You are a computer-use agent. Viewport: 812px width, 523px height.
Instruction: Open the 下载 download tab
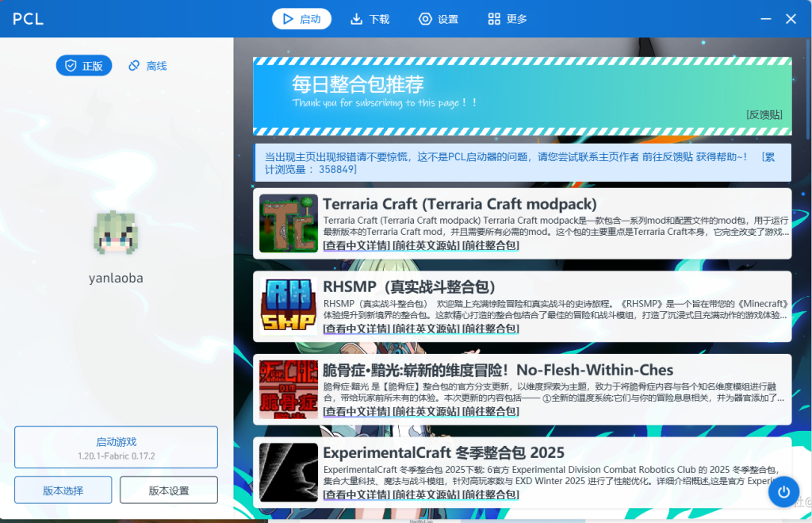(370, 19)
